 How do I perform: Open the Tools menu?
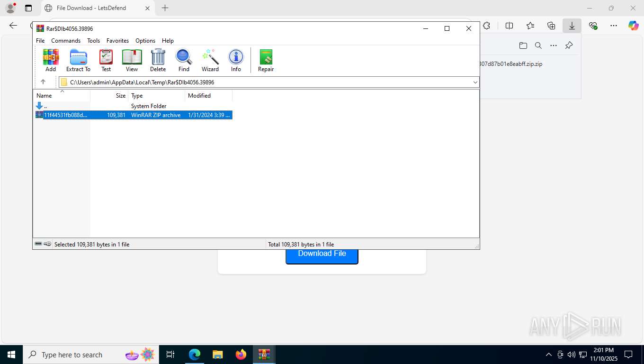93,41
